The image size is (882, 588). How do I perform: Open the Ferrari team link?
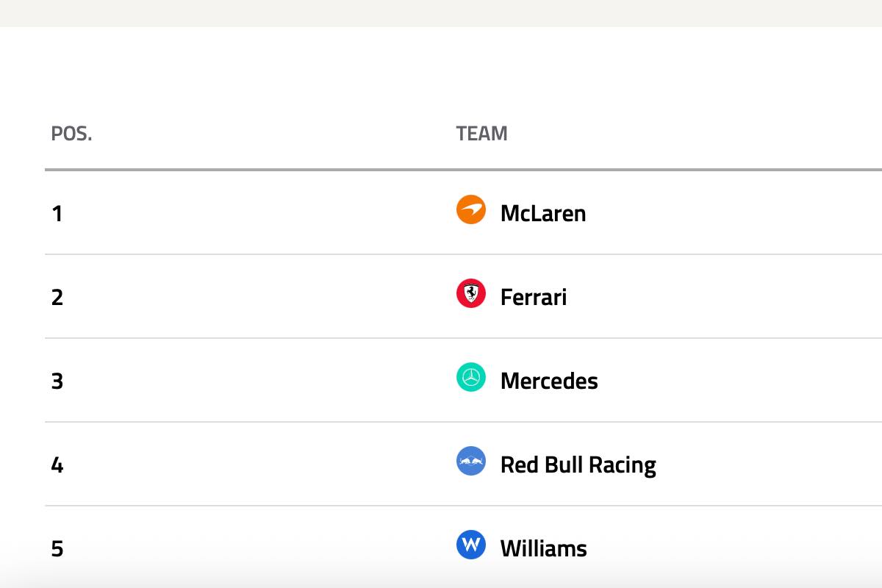click(533, 297)
